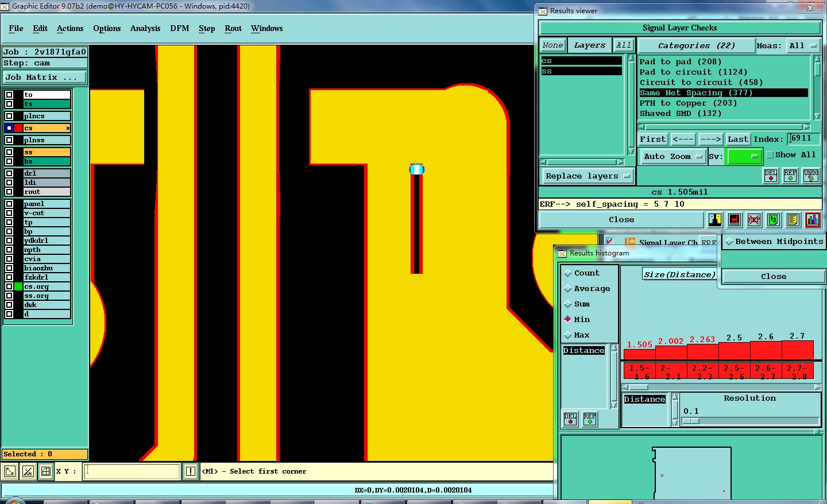Click the Results viewer window title icon

[543, 11]
